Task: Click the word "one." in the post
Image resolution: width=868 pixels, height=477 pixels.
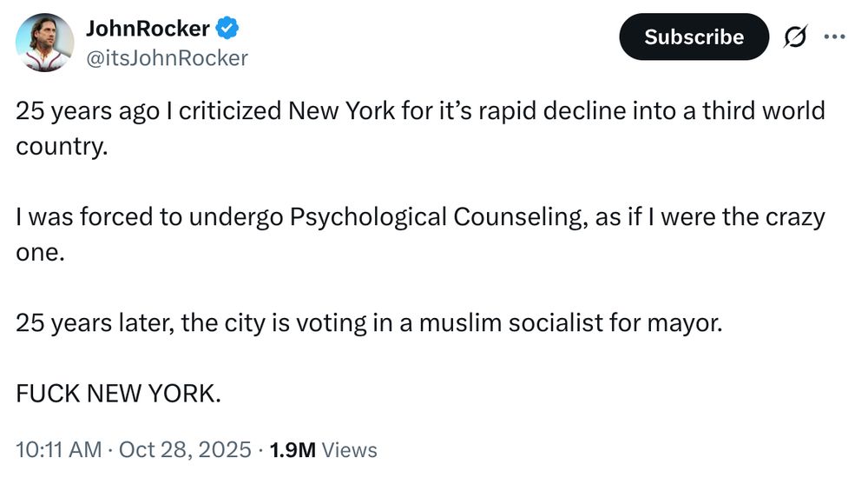Action: pos(41,251)
